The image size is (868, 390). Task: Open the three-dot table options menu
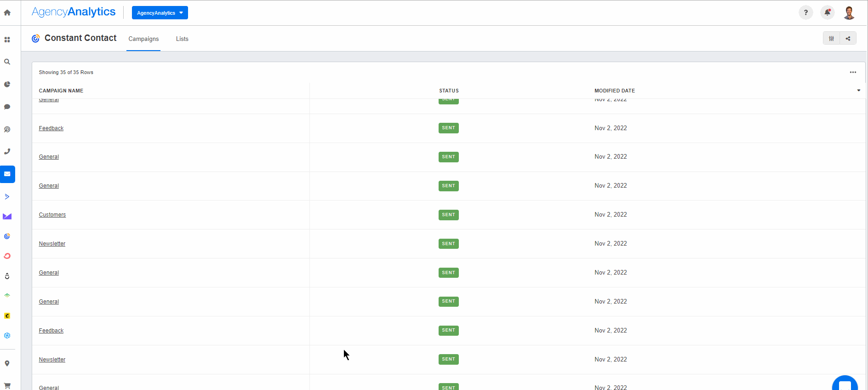point(853,72)
